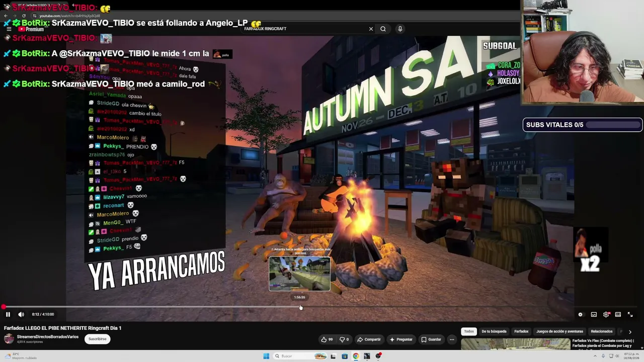Like the video with thumbs up
Screen dimensions: 644x362
327,339
